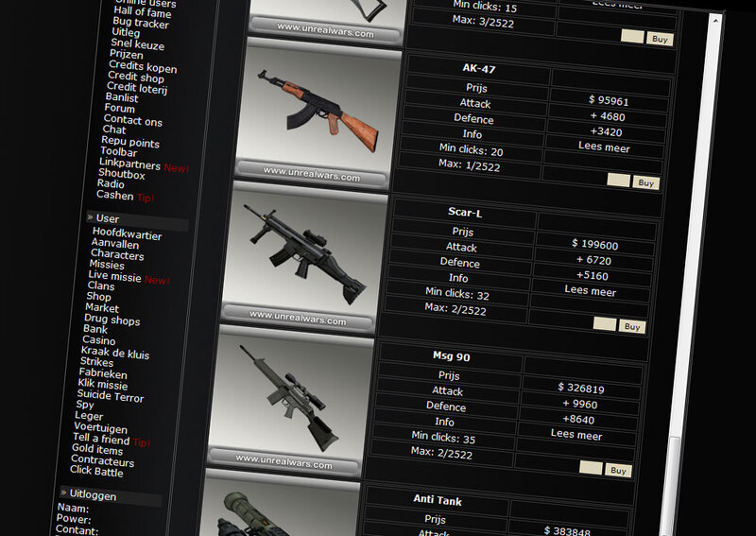Click the scrollbar up arrow
Screen dimensions: 756x536
[716, 21]
